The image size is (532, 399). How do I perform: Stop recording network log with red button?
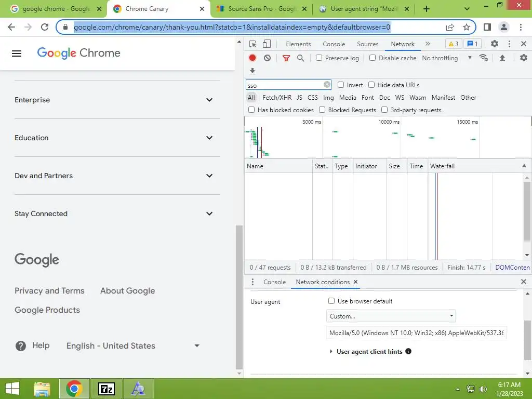coord(252,58)
